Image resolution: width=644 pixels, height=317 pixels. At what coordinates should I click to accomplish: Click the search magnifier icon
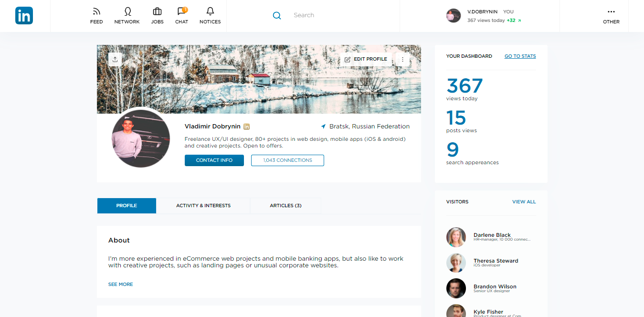point(277,16)
